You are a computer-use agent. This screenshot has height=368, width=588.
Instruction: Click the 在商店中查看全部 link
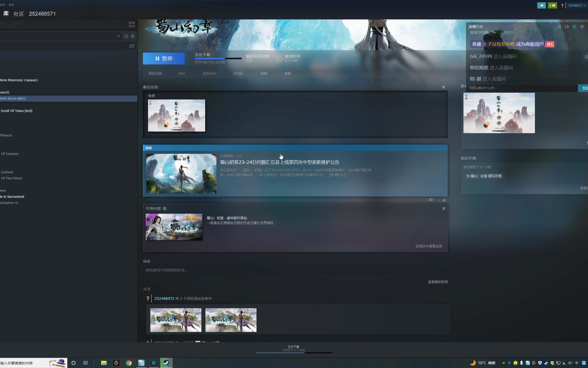click(428, 246)
